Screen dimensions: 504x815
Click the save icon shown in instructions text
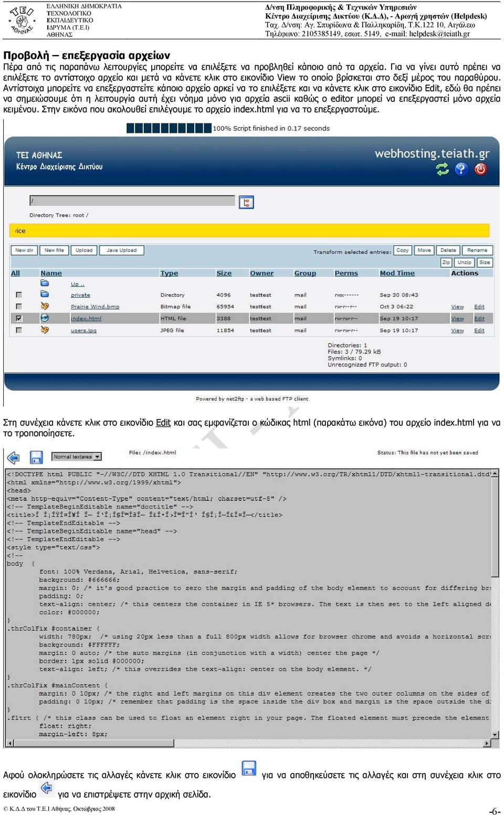249,768
